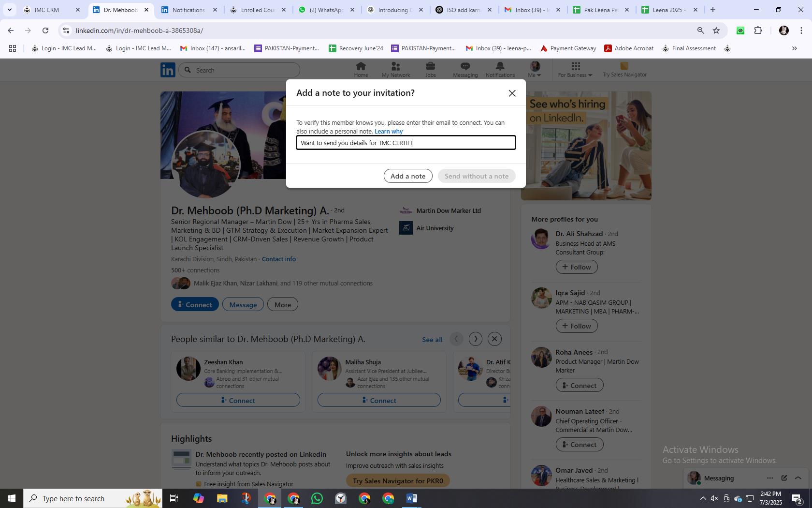
Task: Click the Connect button on Dr. Mehboob profile
Action: 195,304
